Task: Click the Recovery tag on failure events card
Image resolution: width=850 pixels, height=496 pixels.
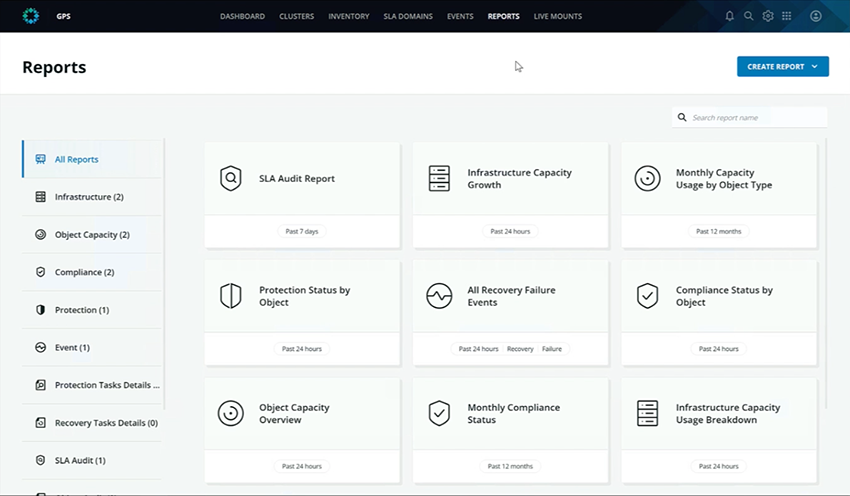Action: 520,349
